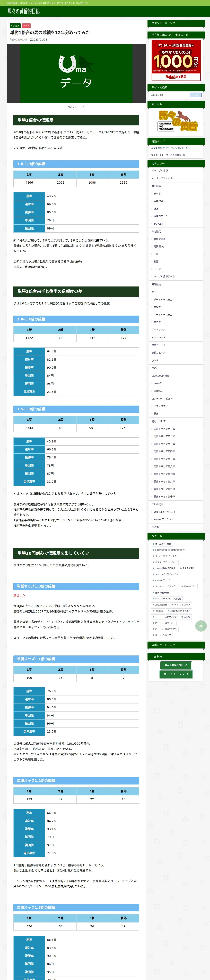Screen dimensions: 210x980
Task: Select the 高松宮記念杯 tag
Action: pyautogui.click(x=160, y=605)
